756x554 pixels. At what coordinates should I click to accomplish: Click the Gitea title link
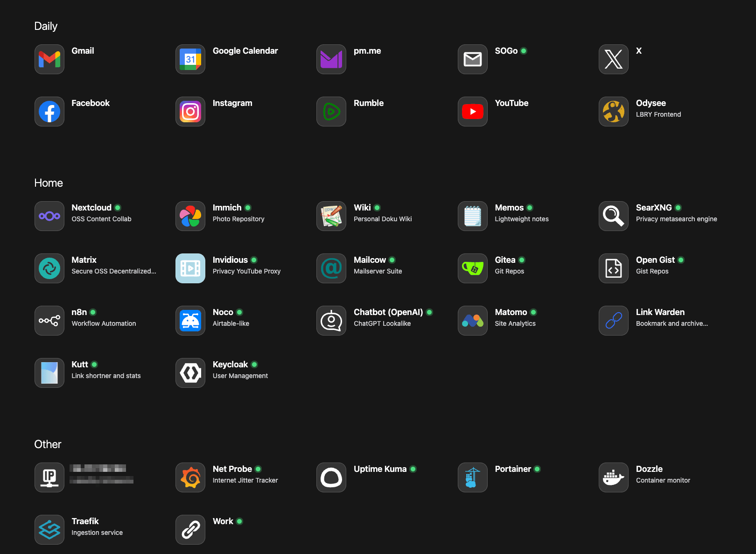click(505, 260)
